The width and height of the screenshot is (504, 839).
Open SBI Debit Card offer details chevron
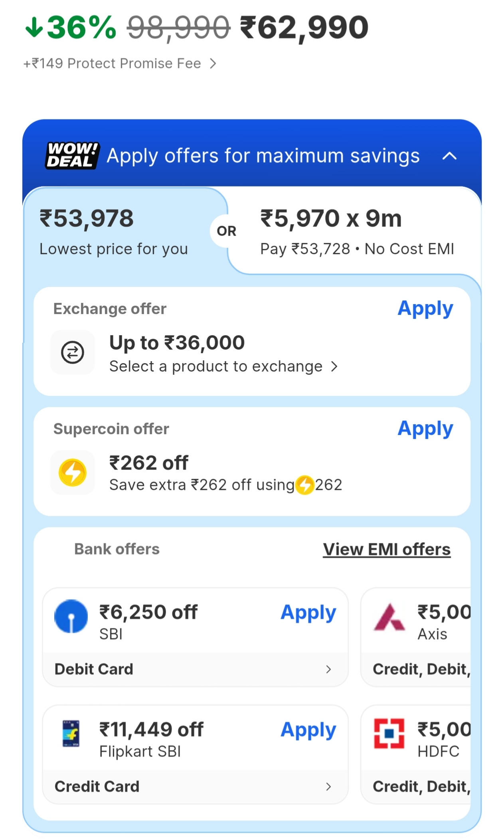click(x=328, y=669)
